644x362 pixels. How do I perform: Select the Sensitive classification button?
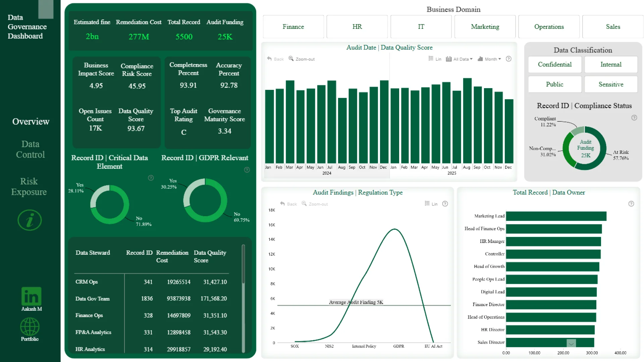click(610, 84)
